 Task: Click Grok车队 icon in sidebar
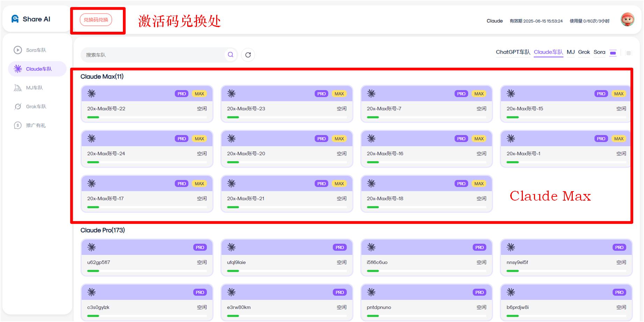point(18,106)
